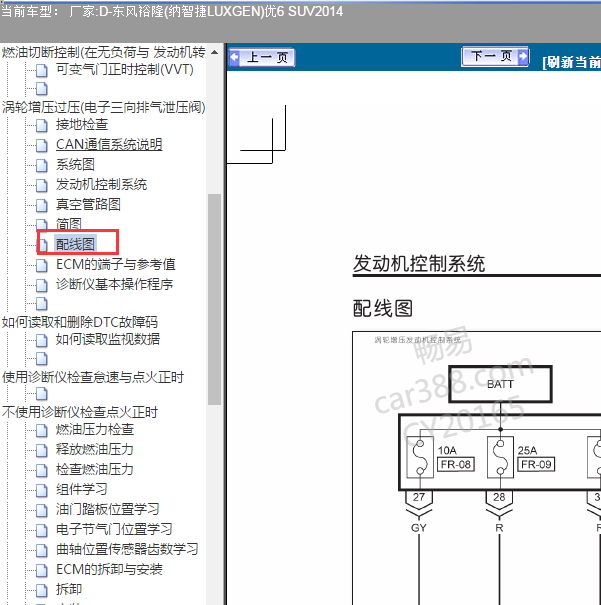Click the page icon beside 如何读取监视数据
The width and height of the screenshot is (601, 605).
coord(42,340)
